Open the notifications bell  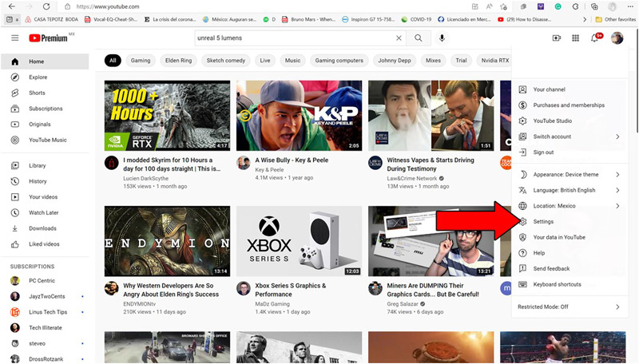pos(594,38)
